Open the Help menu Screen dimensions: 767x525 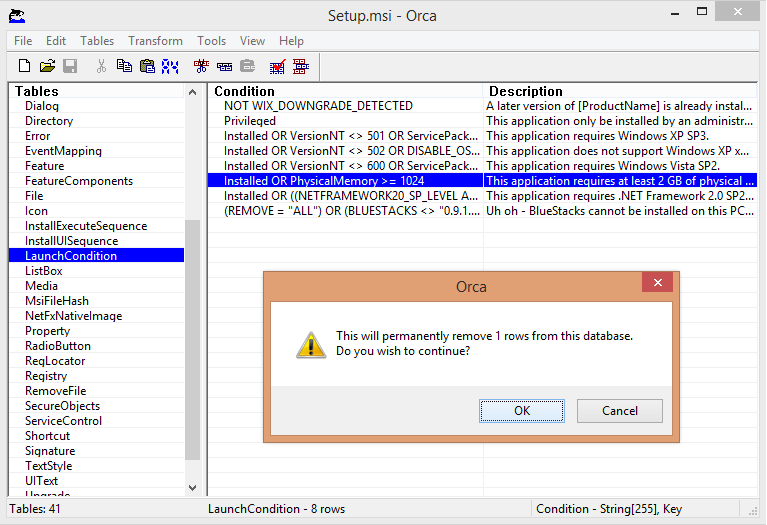coord(291,41)
